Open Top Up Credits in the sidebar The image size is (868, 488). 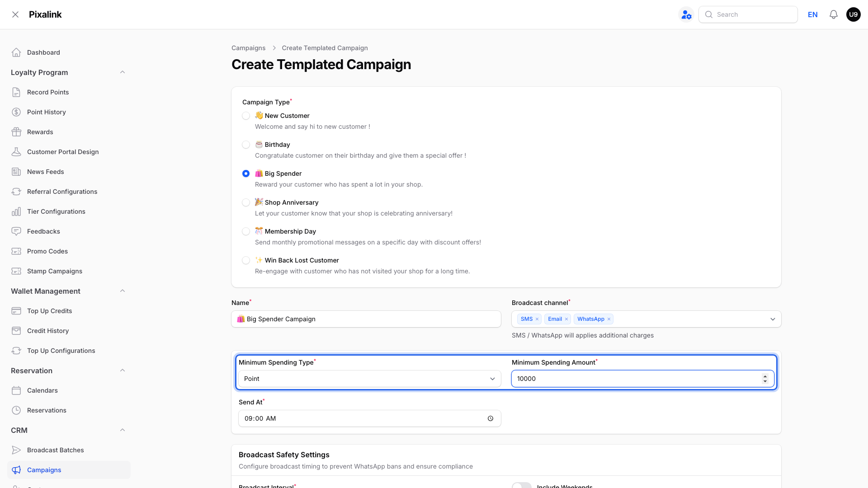[x=69, y=311]
